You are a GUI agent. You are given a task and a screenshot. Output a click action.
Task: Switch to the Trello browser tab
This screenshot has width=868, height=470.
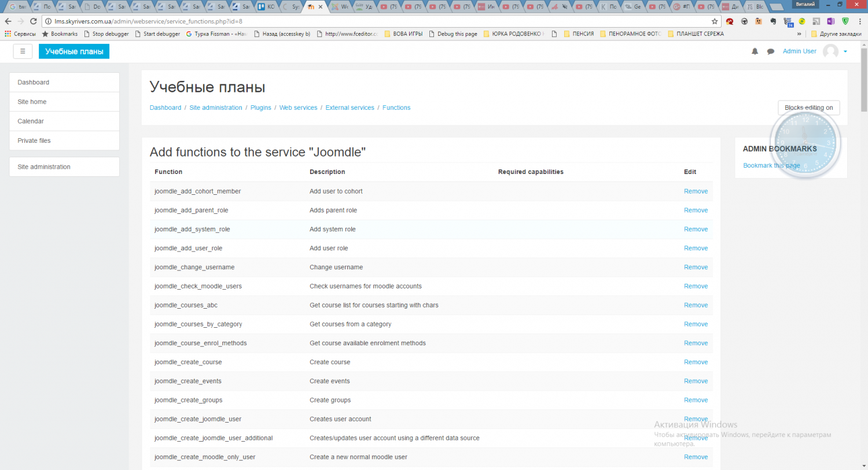pyautogui.click(x=266, y=7)
